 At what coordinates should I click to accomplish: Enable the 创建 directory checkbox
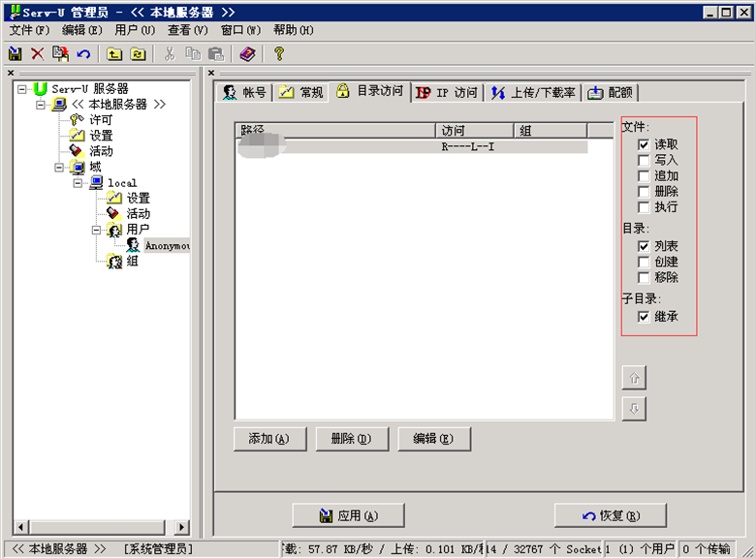[644, 262]
